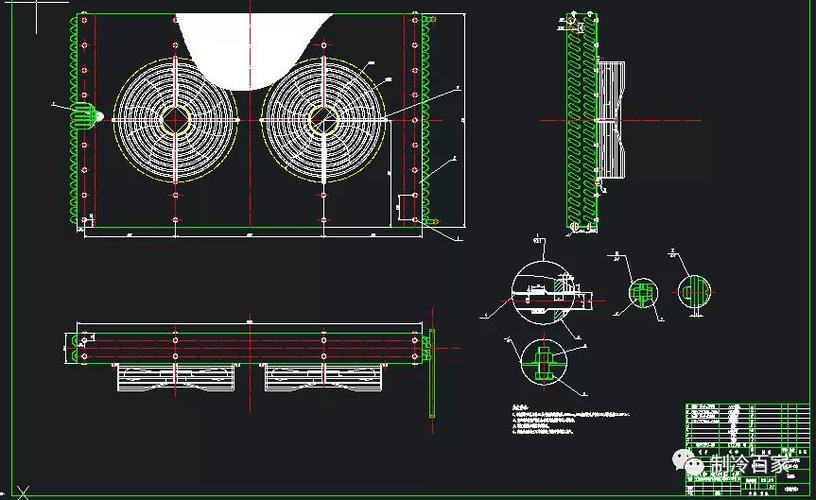The height and width of the screenshot is (500, 816).
Task: Click the title block table at bottom-right
Action: [x=747, y=448]
